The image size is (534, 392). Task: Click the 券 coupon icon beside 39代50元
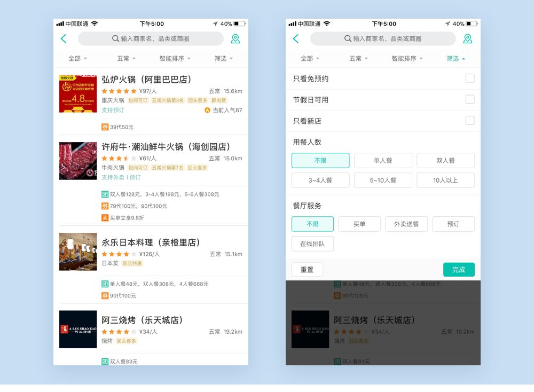tap(105, 127)
